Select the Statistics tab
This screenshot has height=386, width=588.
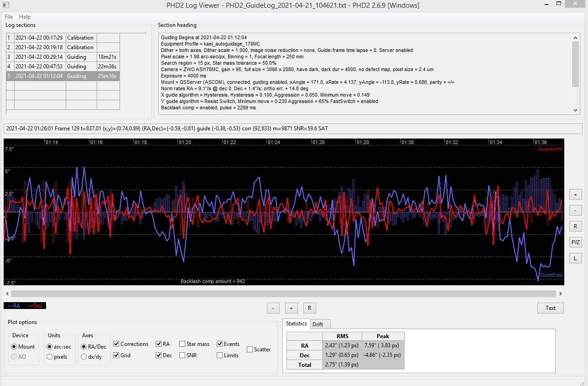(x=297, y=324)
